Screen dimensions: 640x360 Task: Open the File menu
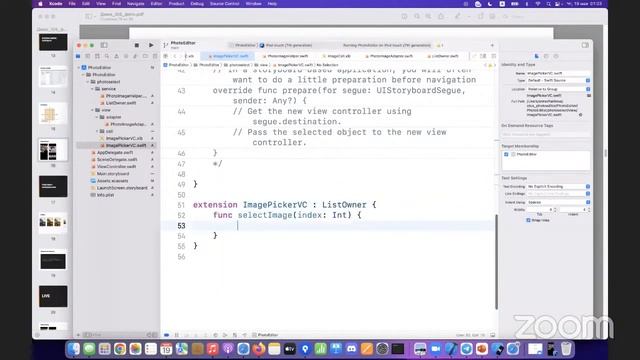[72, 4]
